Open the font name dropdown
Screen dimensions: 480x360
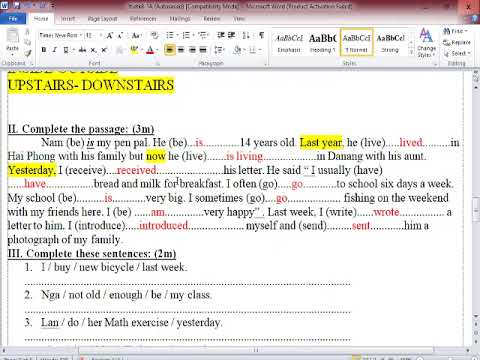pyautogui.click(x=81, y=35)
